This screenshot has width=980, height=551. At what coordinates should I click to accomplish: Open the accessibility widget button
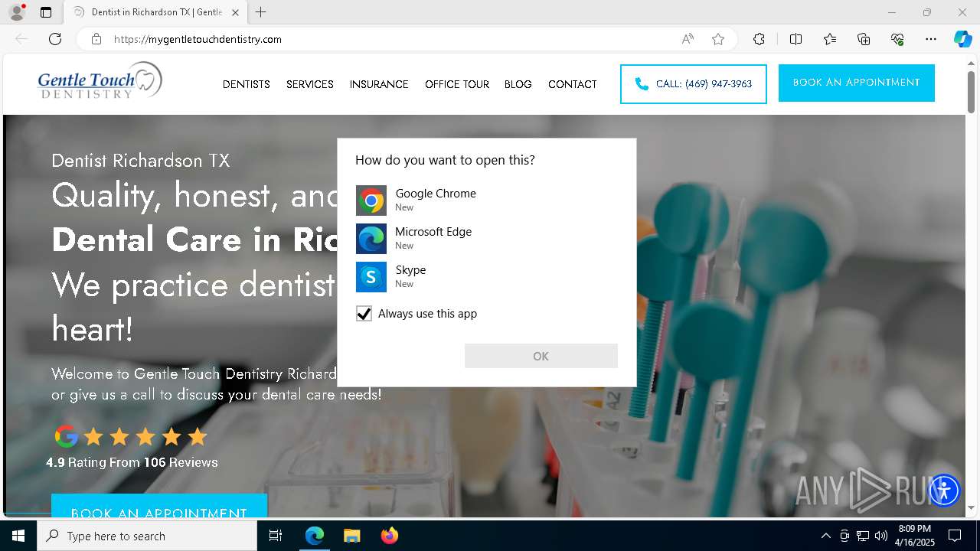point(944,491)
